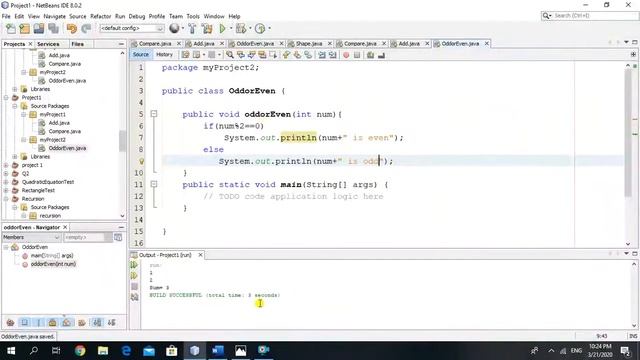Image resolution: width=640 pixels, height=360 pixels.
Task: Toggle Show Inner Classes filter in Navigator
Action: [67, 322]
